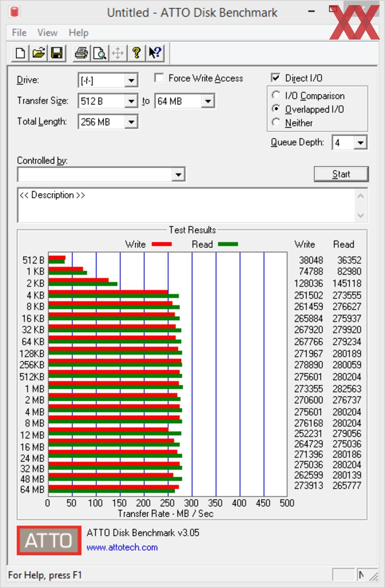This screenshot has width=385, height=588.
Task: Click the 1 KB write value 74788
Action: tap(311, 271)
